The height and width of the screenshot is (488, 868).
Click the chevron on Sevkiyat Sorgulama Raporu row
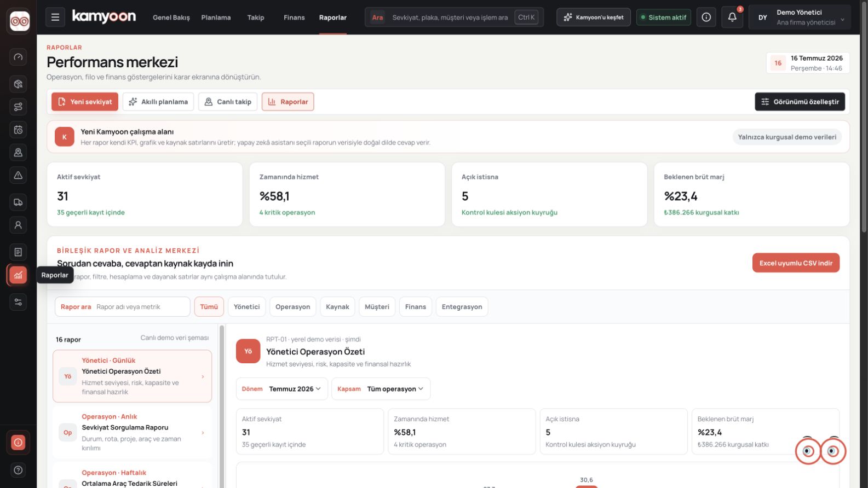point(203,433)
